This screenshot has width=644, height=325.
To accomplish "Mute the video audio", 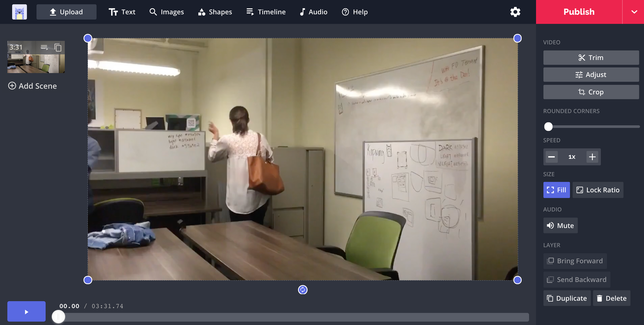I will tap(560, 225).
